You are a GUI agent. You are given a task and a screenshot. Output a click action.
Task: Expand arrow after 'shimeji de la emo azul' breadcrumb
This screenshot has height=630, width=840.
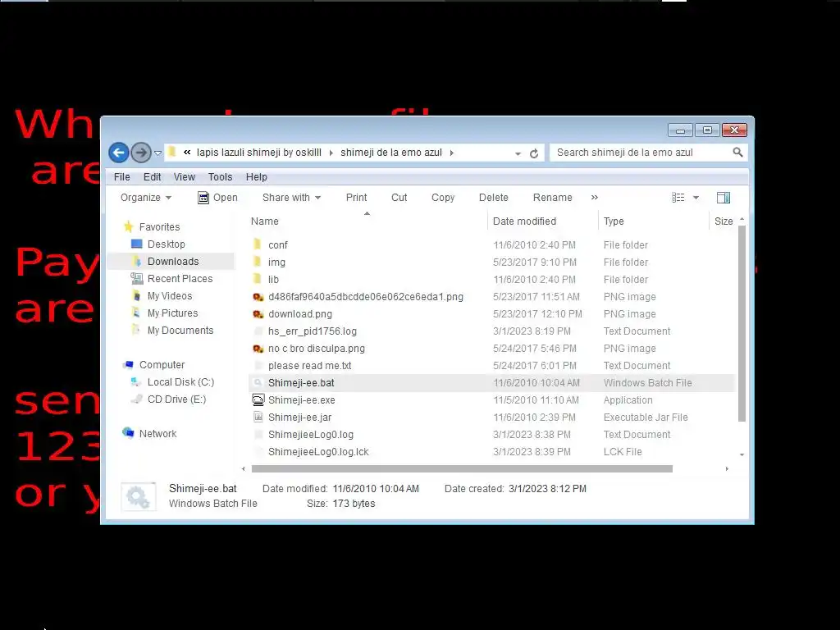(x=452, y=153)
